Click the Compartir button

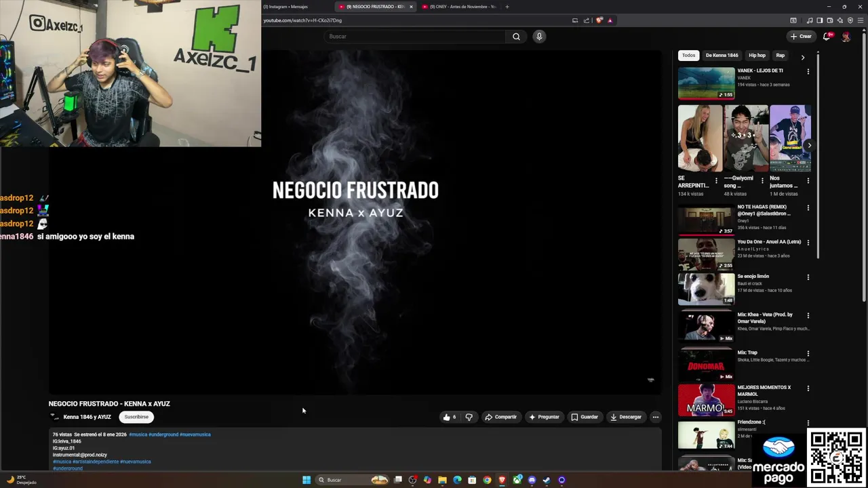pyautogui.click(x=500, y=417)
